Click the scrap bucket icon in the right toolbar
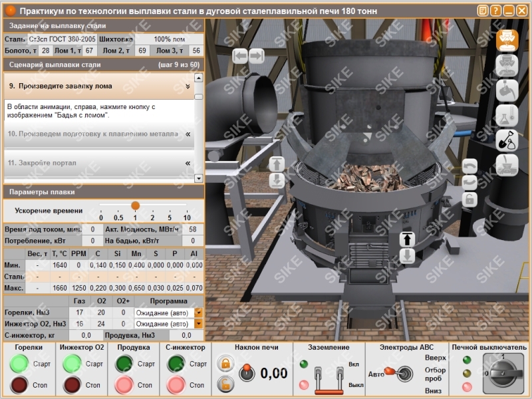532x399 pixels. point(507,40)
